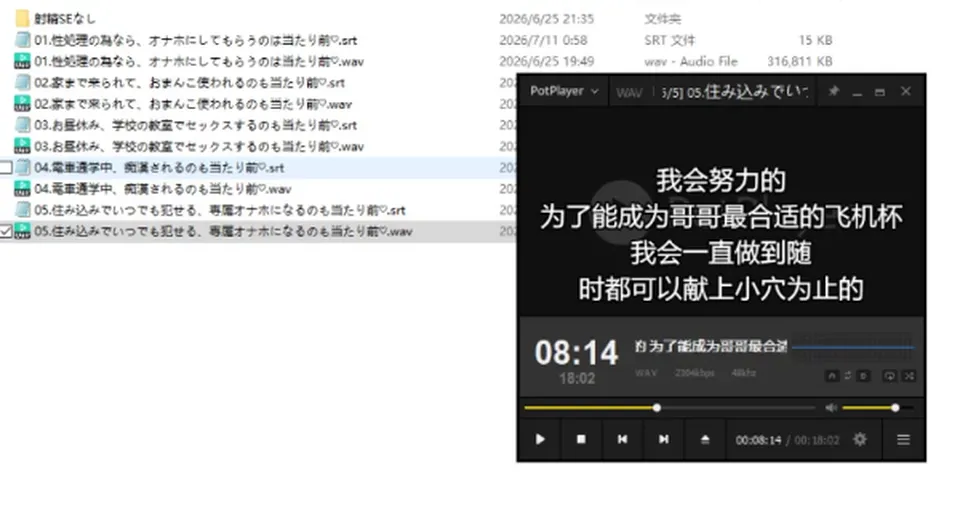Click the 00:08:14 / 00:18:02 time display
Viewport: 960px width, 523px height.
click(787, 440)
